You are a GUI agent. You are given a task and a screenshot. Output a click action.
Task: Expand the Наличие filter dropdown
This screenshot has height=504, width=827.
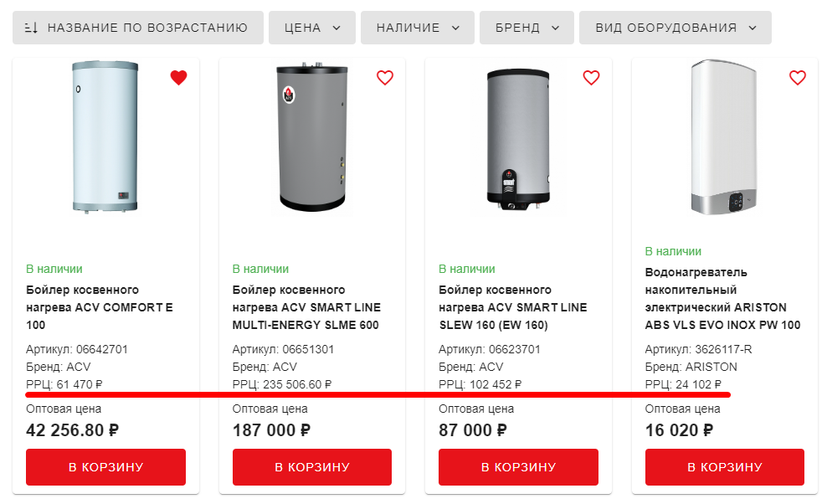pyautogui.click(x=418, y=28)
